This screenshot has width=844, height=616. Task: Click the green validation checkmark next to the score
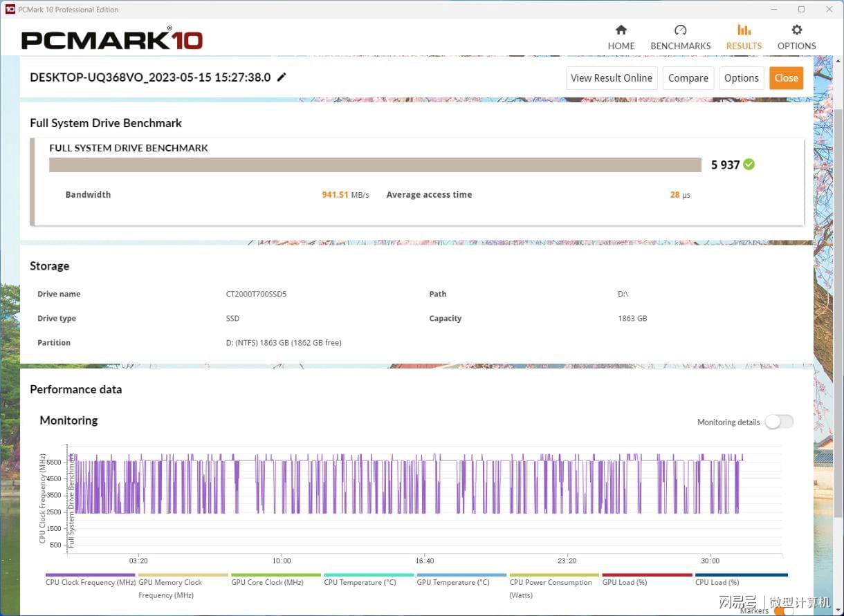[749, 165]
